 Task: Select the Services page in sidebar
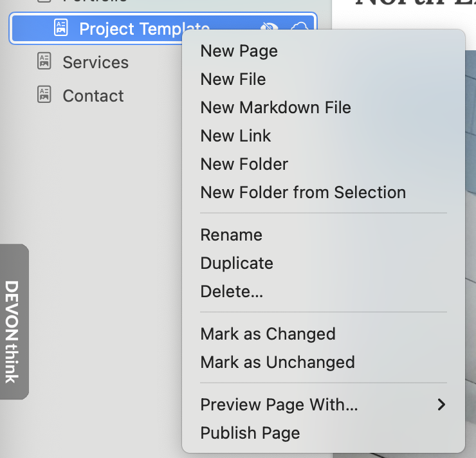pos(95,62)
